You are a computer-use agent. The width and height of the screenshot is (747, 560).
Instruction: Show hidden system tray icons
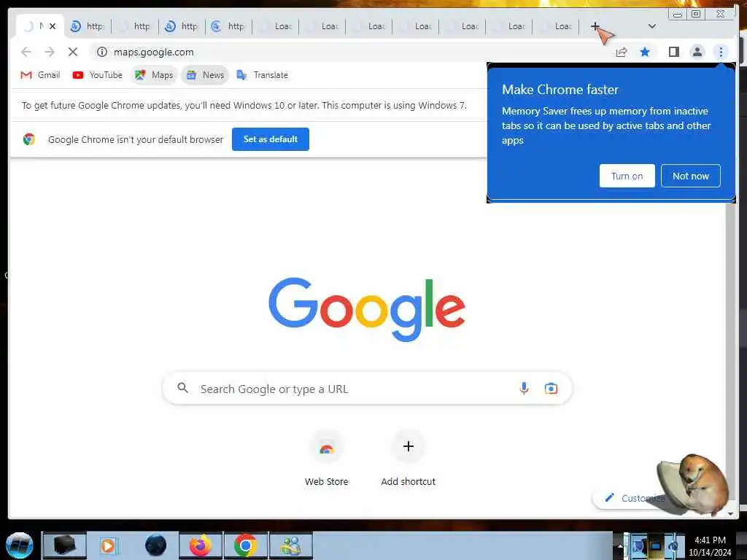click(620, 545)
